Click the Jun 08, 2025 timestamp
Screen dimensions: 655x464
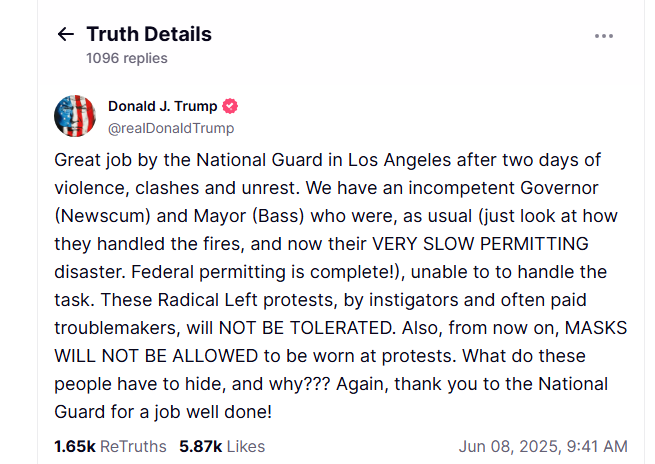[543, 446]
